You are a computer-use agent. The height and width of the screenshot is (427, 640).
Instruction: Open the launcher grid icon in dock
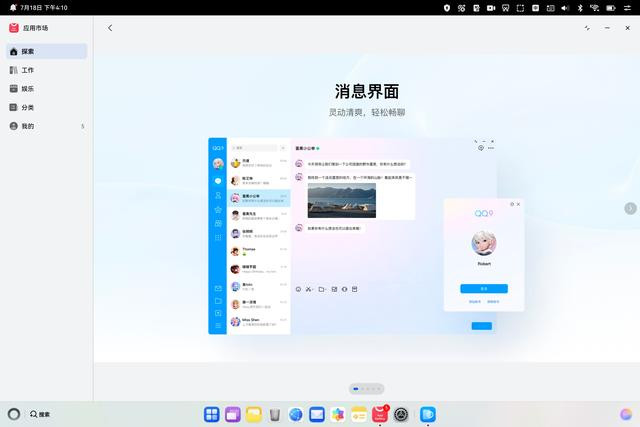[x=211, y=414]
